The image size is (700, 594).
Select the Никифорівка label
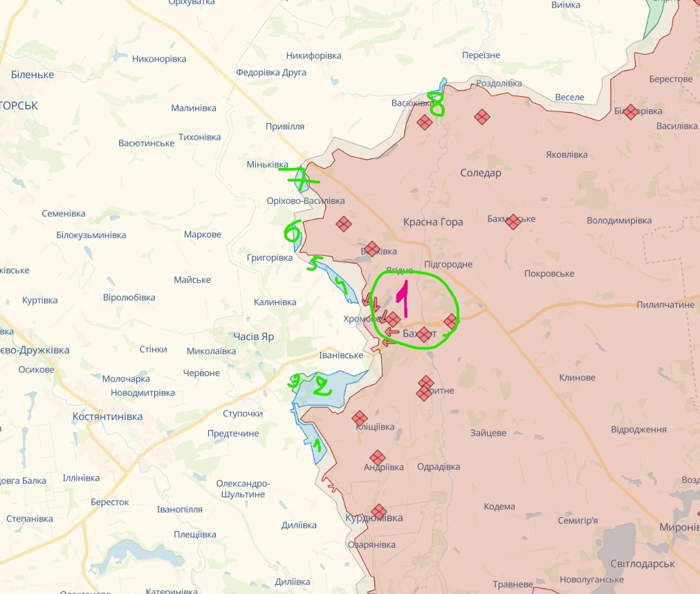(313, 56)
